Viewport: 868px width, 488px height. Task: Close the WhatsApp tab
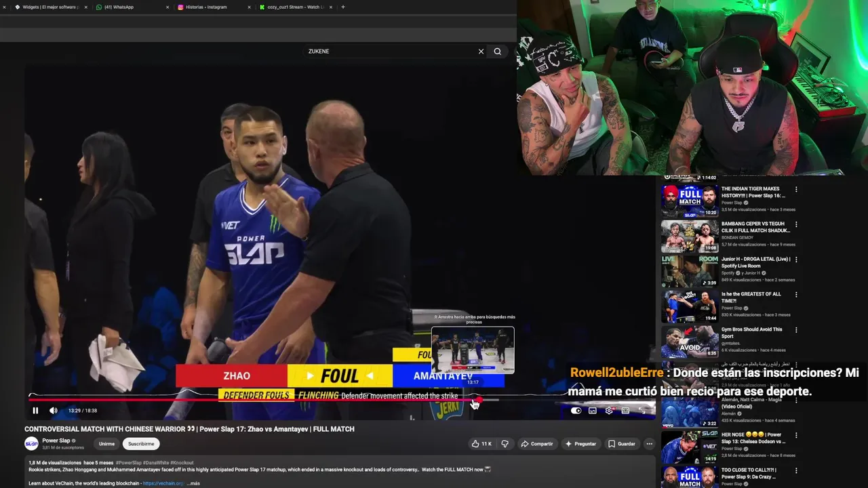point(167,7)
